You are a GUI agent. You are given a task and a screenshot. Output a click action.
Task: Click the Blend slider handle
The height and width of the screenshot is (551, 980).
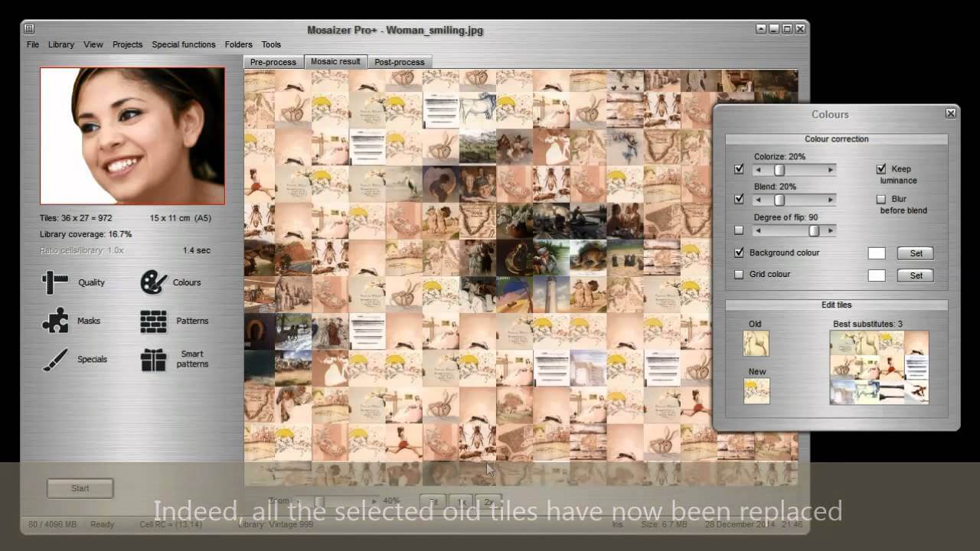coord(779,200)
